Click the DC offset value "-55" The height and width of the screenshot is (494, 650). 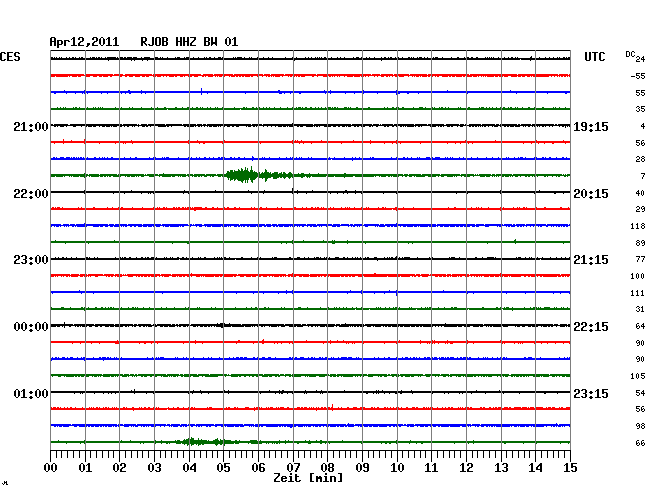638,76
